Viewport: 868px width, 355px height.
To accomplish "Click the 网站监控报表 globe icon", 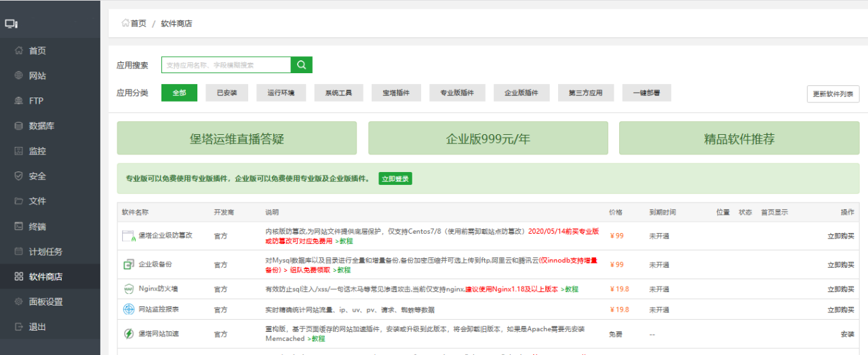I will pyautogui.click(x=128, y=310).
